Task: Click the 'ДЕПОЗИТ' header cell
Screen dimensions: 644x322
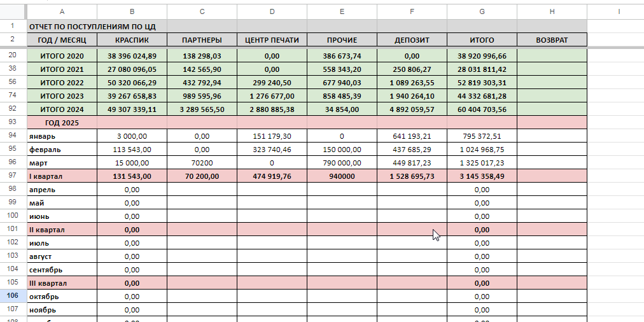Action: click(412, 40)
